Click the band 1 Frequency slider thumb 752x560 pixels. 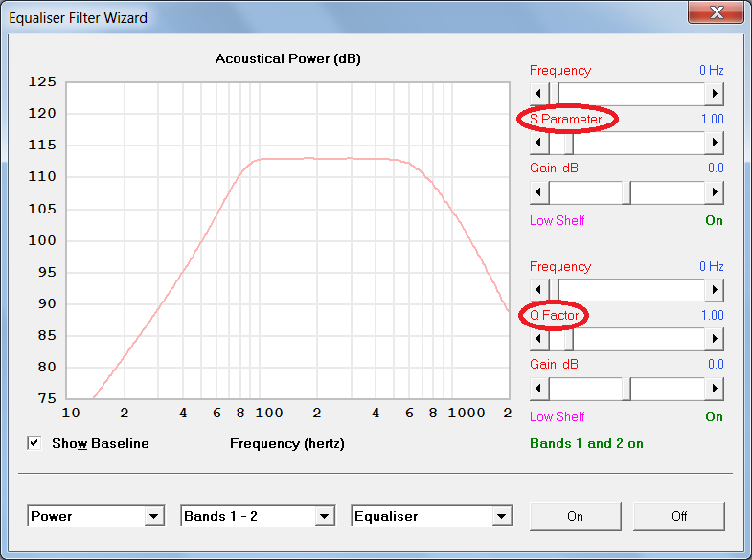(x=554, y=94)
